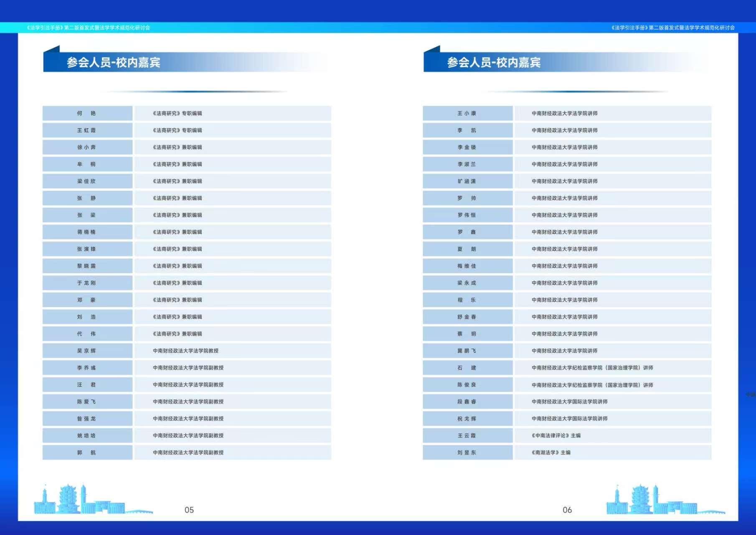This screenshot has height=535, width=756.
Task: Click the 参会人员-校内嘉宾 heading on page 05
Action: (114, 63)
